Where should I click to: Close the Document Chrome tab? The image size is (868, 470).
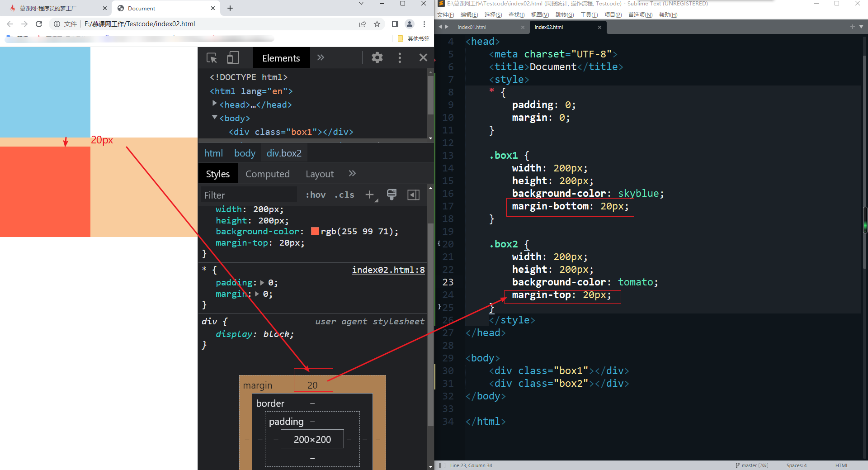(213, 8)
